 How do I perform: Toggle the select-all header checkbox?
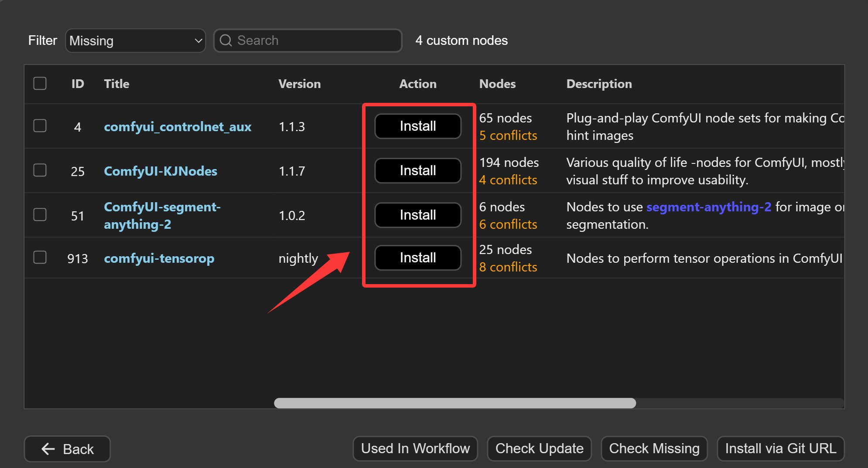(40, 83)
